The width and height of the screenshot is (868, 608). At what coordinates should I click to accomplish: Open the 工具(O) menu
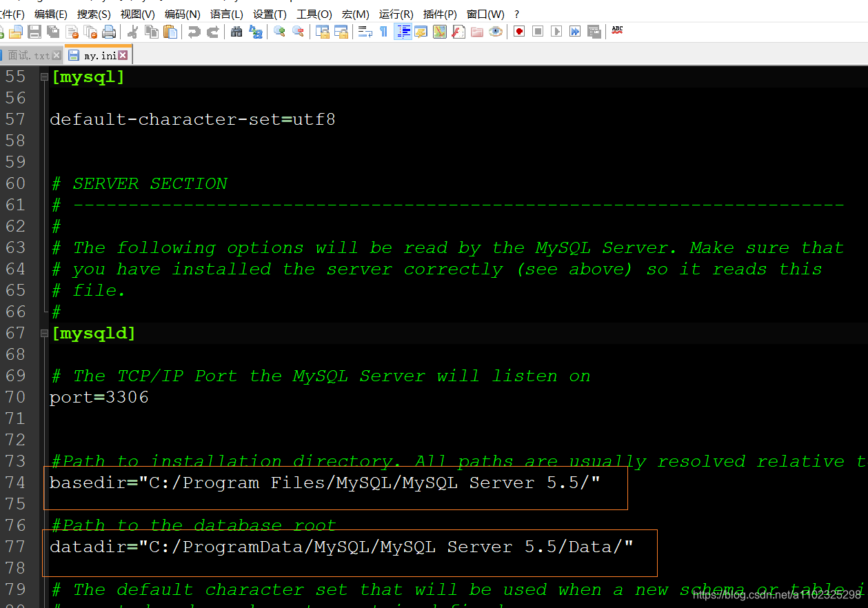click(314, 14)
